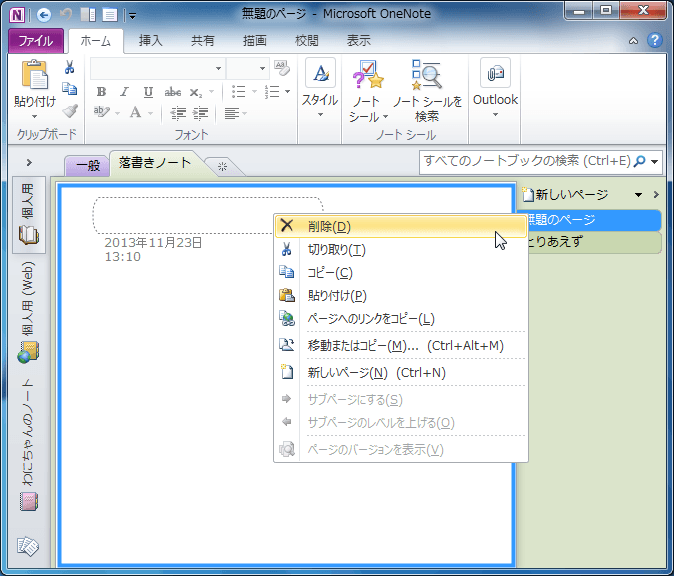Switch to the 校閲 ribbon tab
Image resolution: width=674 pixels, height=576 pixels.
306,41
